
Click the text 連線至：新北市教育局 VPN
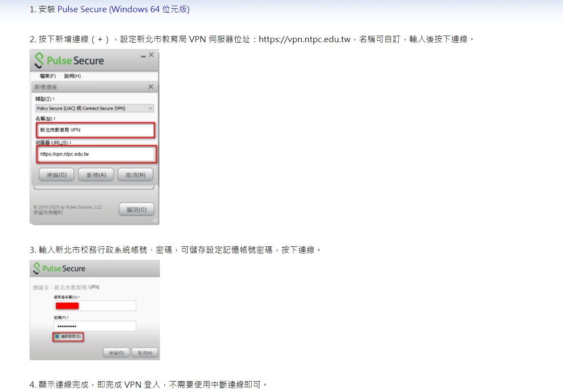pos(66,287)
